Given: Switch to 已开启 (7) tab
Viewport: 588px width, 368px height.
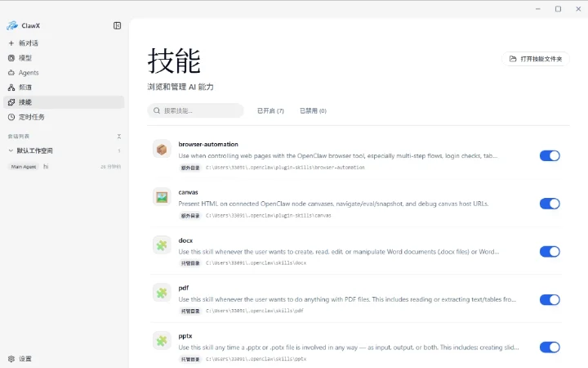Looking at the screenshot, I should click(x=270, y=110).
